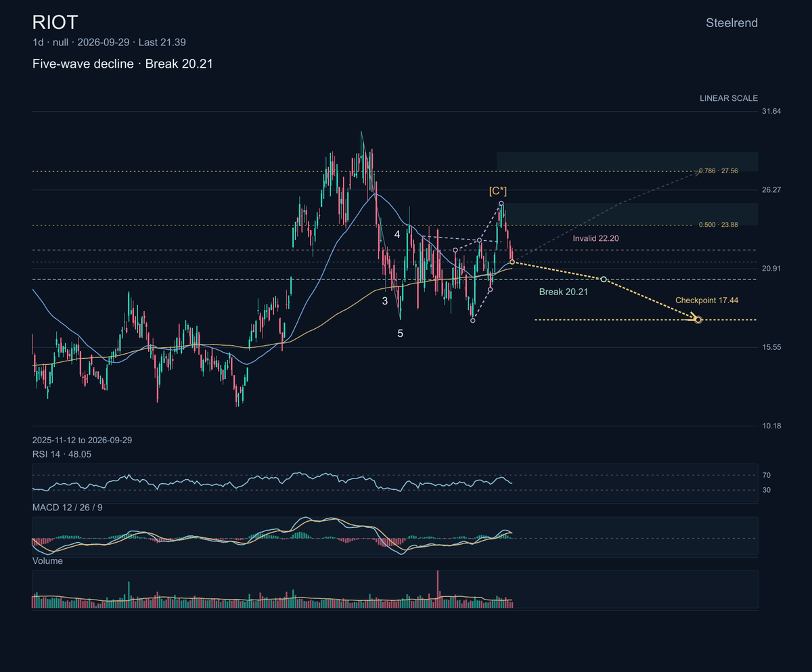This screenshot has height=672, width=812.
Task: Click the wave 3 label
Action: (x=384, y=301)
